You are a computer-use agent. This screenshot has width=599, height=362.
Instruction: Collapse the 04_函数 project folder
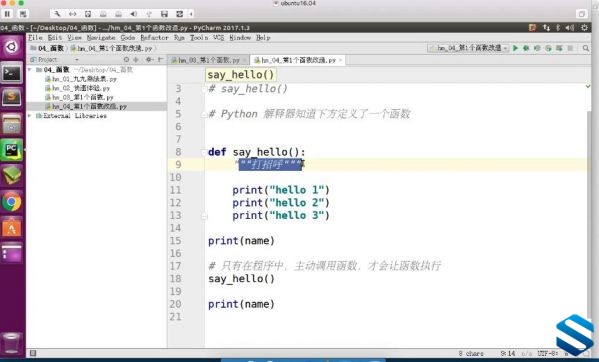tap(30, 69)
